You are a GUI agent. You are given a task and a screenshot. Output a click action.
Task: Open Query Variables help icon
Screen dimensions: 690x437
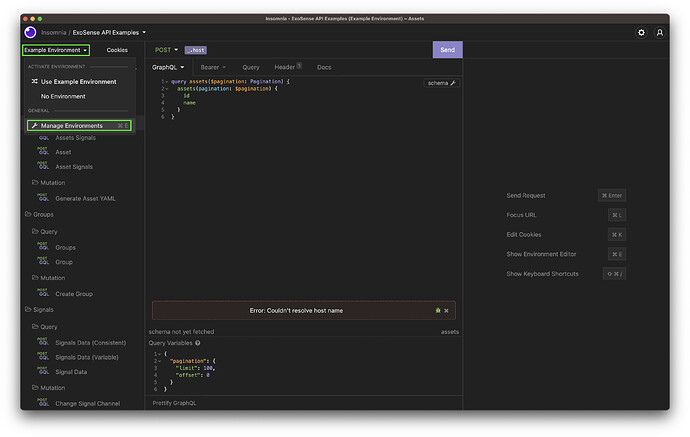(198, 343)
